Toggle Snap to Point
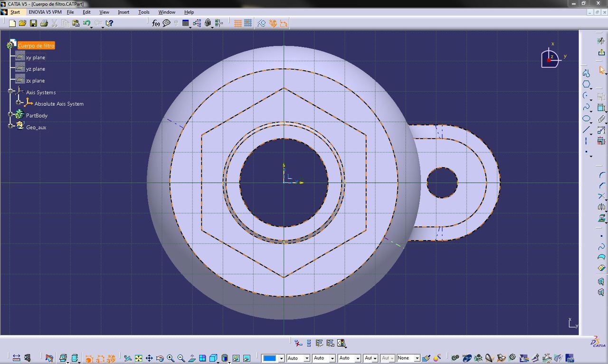 coord(248,23)
